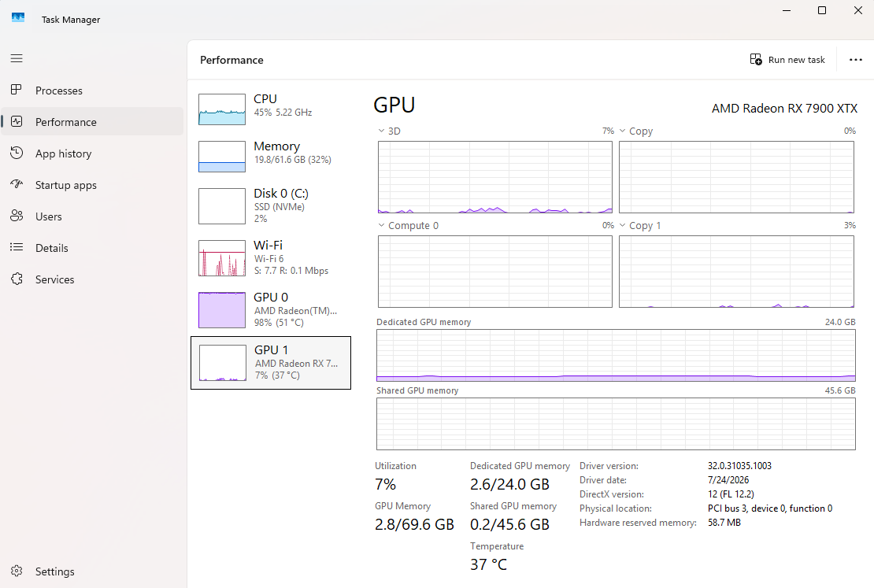Select the Disk 0 (C:) graph thumbnail
Image resolution: width=874 pixels, height=588 pixels.
click(222, 206)
